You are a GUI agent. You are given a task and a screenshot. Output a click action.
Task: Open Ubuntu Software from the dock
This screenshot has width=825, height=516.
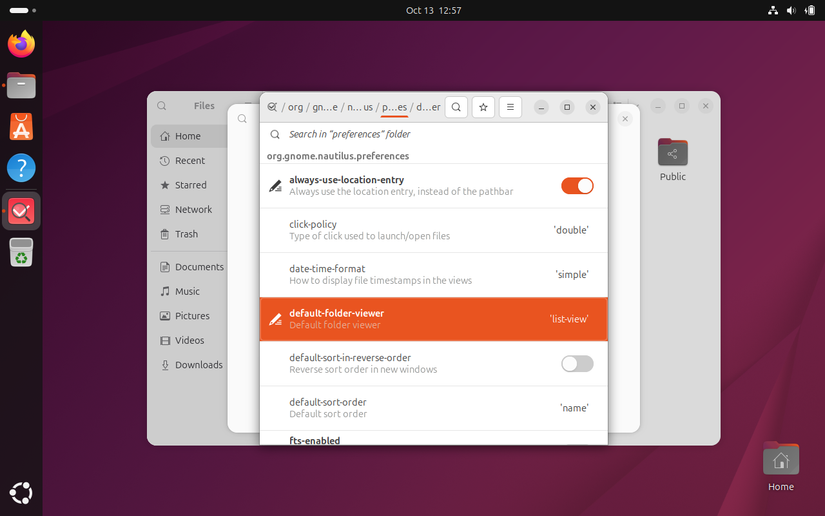coord(21,127)
